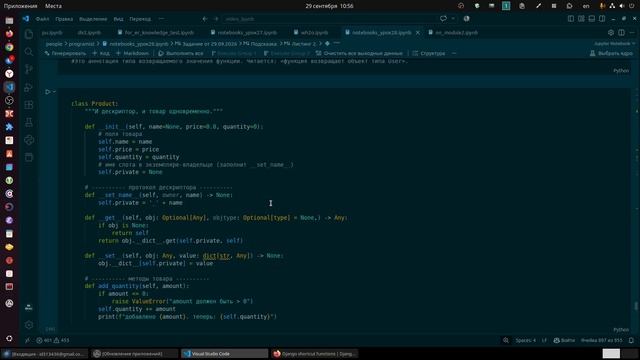The width and height of the screenshot is (640, 360).
Task: Open Chrome from the dock
Action: pyautogui.click(x=9, y=47)
